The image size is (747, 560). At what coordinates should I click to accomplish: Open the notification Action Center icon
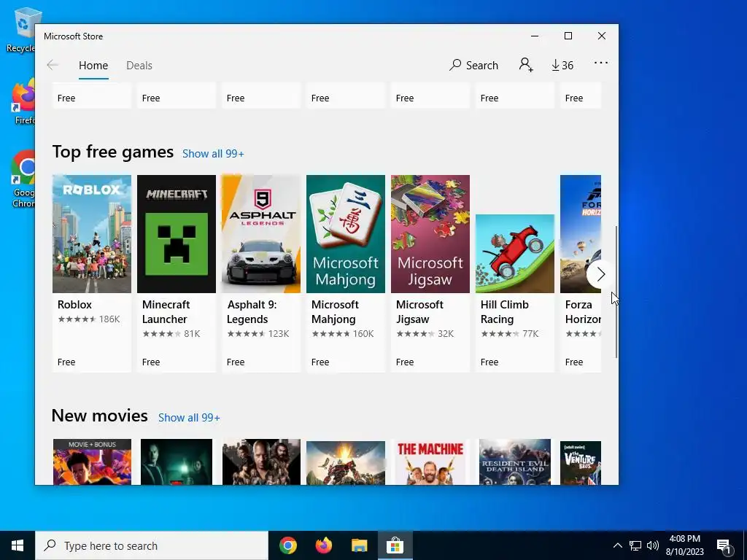pos(724,545)
